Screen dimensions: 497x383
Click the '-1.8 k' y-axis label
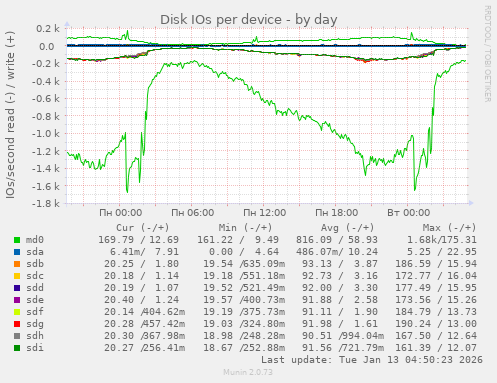pyautogui.click(x=45, y=203)
